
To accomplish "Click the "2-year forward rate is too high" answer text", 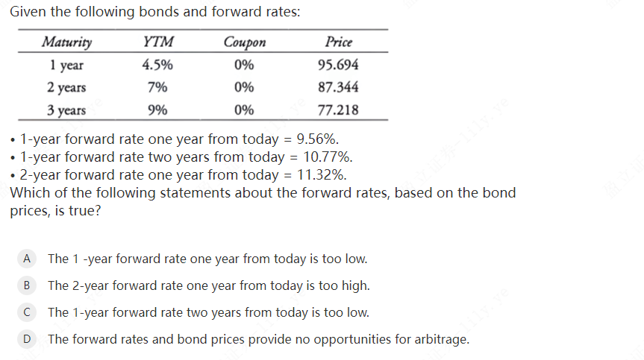I will pyautogui.click(x=208, y=285).
